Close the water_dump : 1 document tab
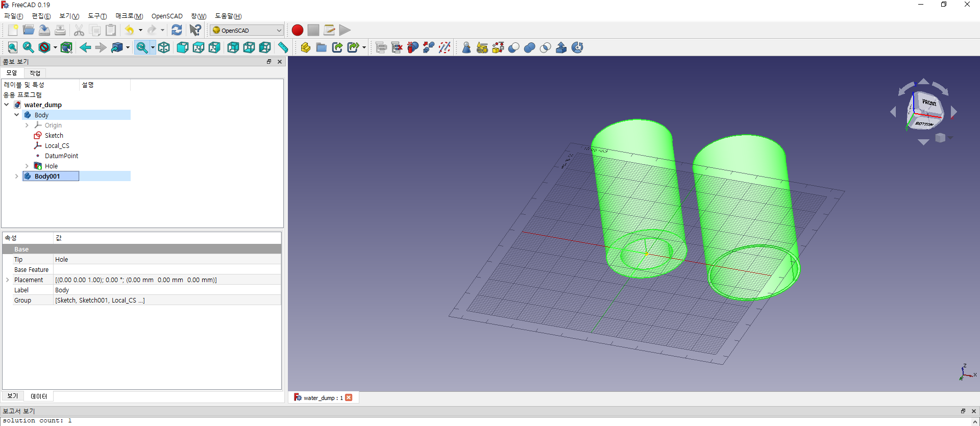Image resolution: width=980 pixels, height=426 pixels. [x=349, y=397]
